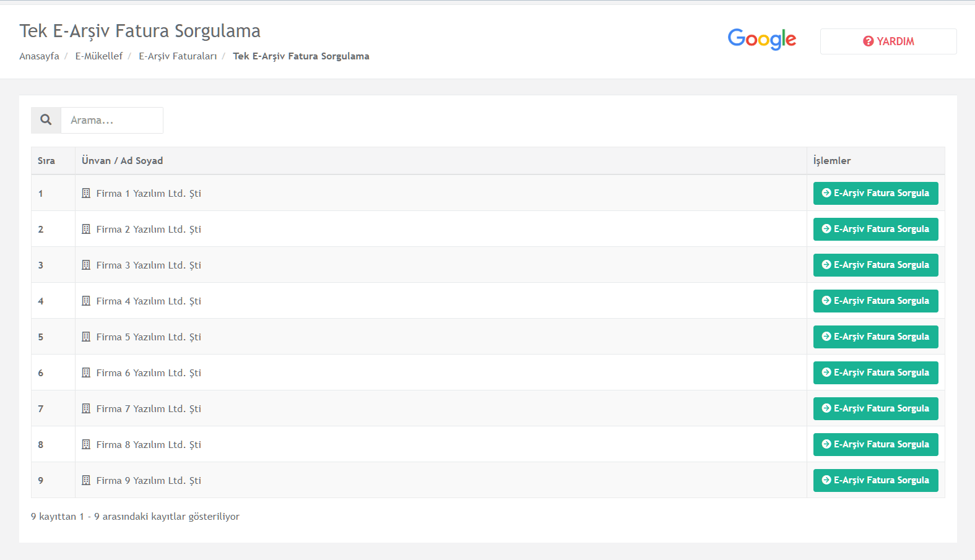Click the question mark icon in YARDIM
The height and width of the screenshot is (560, 975).
point(869,41)
